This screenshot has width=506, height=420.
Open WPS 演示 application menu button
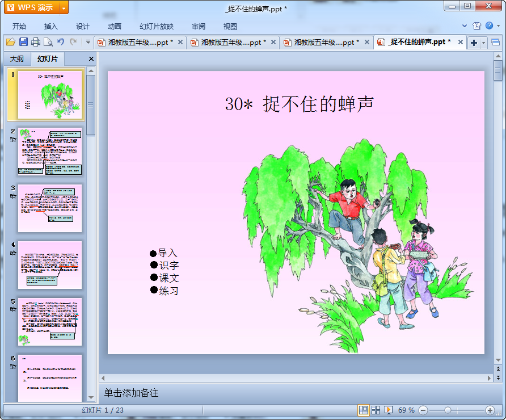[x=32, y=7]
